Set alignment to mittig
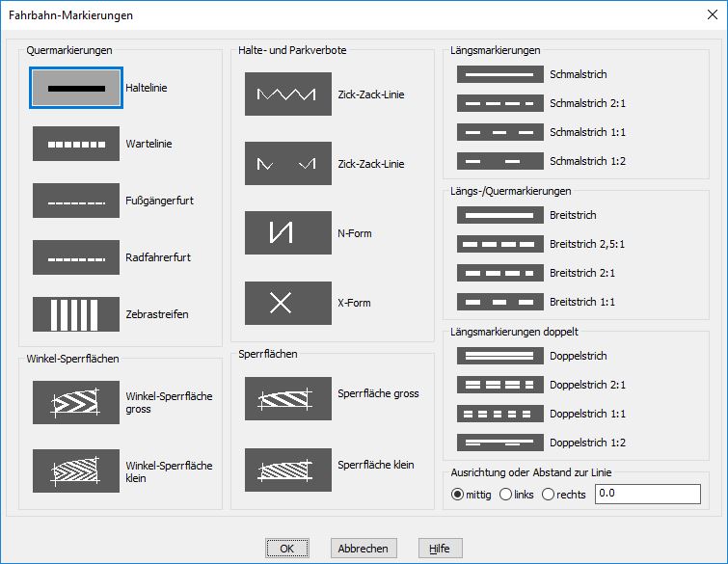Viewport: 728px width, 564px height. [x=457, y=495]
